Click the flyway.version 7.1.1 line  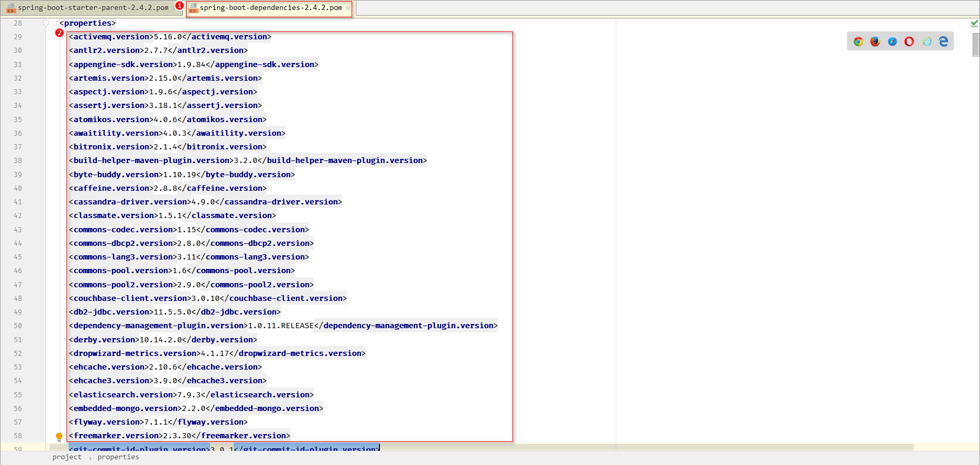158,422
